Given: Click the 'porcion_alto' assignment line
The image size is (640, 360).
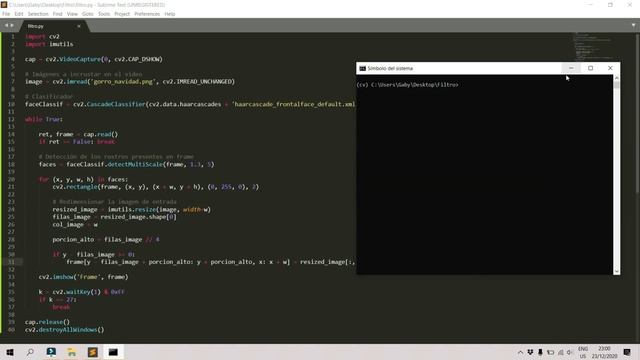Looking at the screenshot, I should click(106, 240).
